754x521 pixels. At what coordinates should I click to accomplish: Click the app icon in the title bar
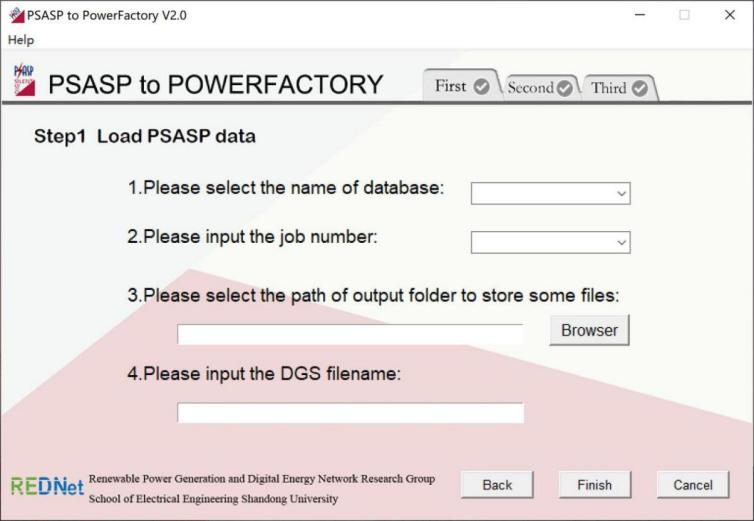tap(17, 15)
